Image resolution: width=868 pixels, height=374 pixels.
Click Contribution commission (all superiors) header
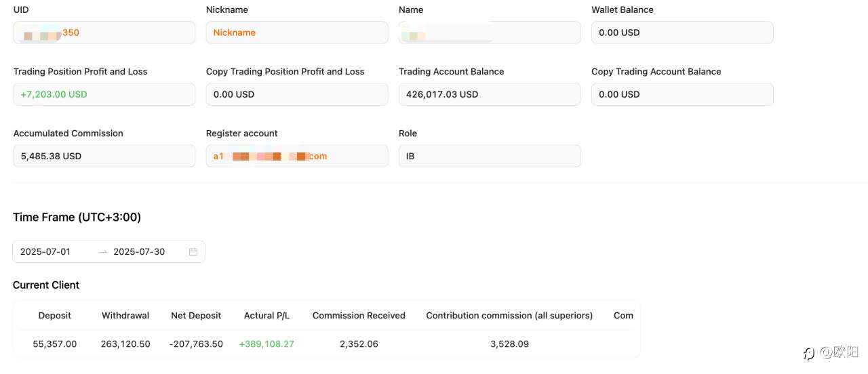[x=509, y=316]
